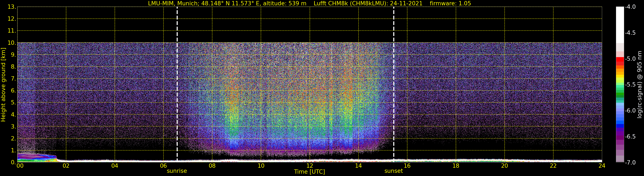Viewport: 644px width, 176px height.
Task: Click the 'Time [UTC]' axis label
Action: pos(310,172)
